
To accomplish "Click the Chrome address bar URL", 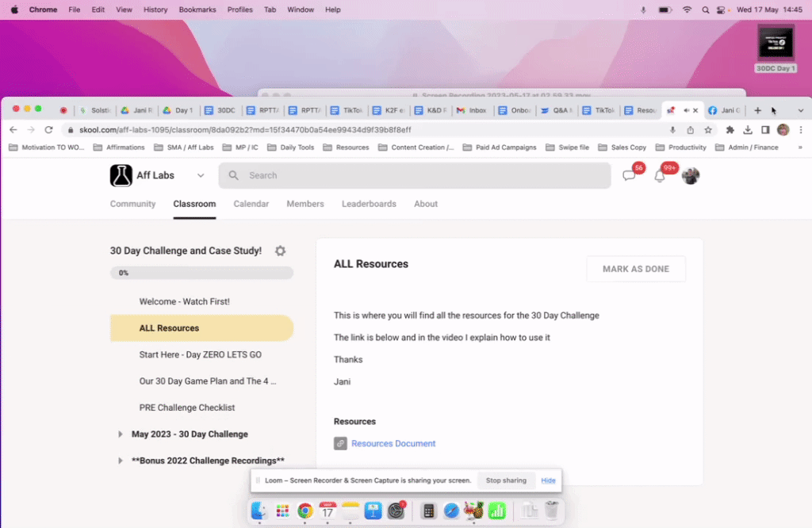I will 245,130.
